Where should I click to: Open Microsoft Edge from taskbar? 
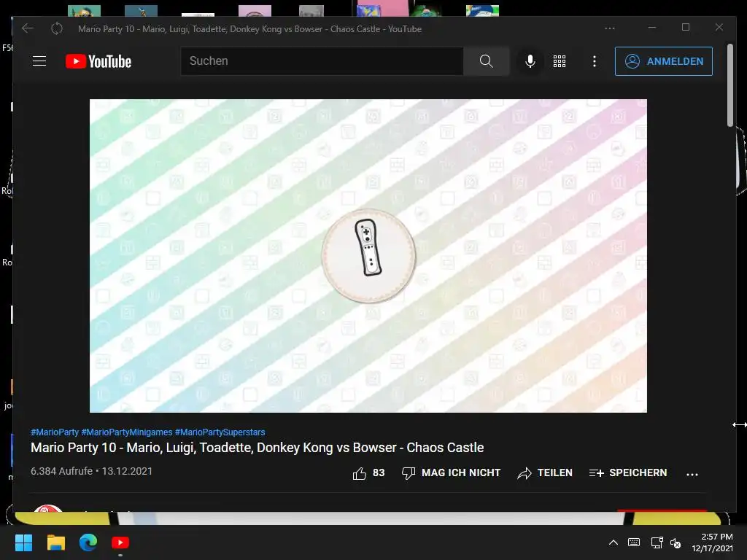tap(88, 542)
